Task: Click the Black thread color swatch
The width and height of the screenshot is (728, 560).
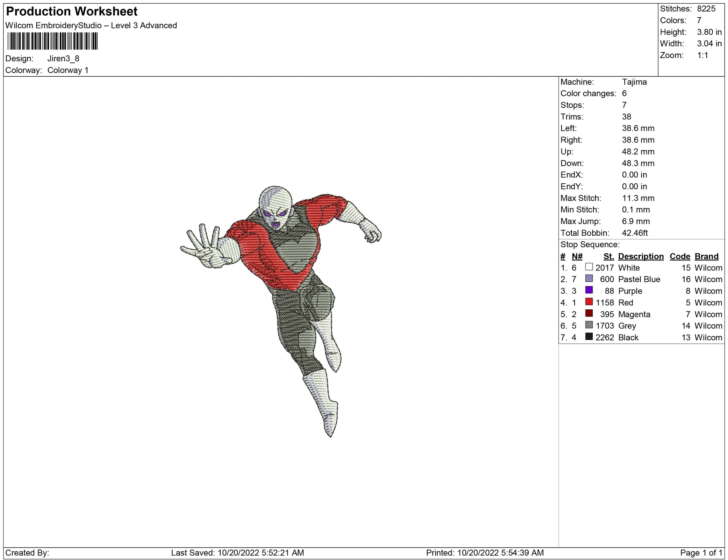Action: coord(589,337)
